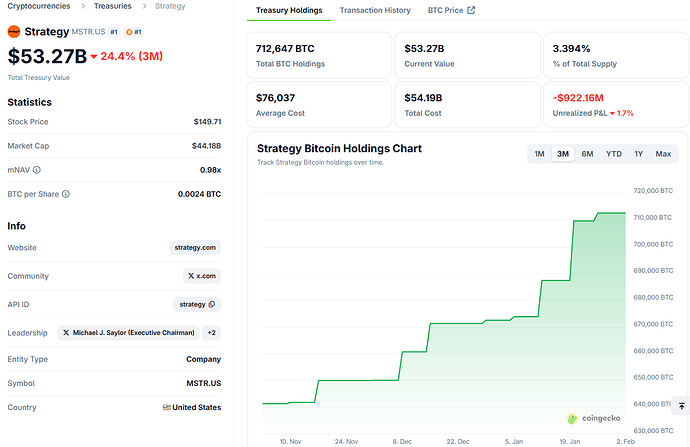Click the external link icon beside BTC Price
The width and height of the screenshot is (690, 447).
471,11
